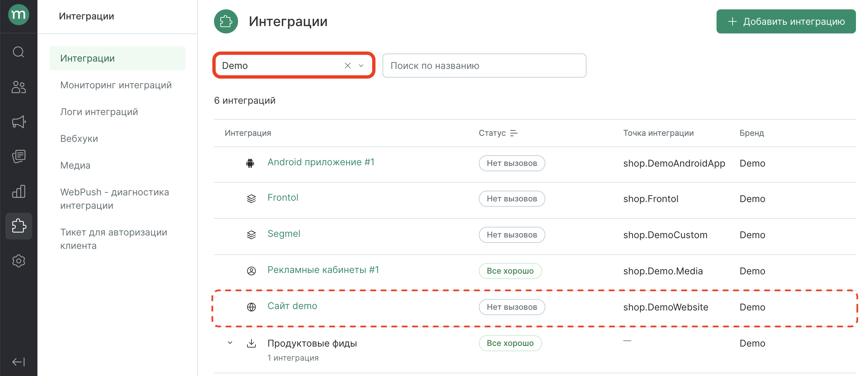Collapse the sidebar with the arrow icon
868x376 pixels.
tap(18, 362)
